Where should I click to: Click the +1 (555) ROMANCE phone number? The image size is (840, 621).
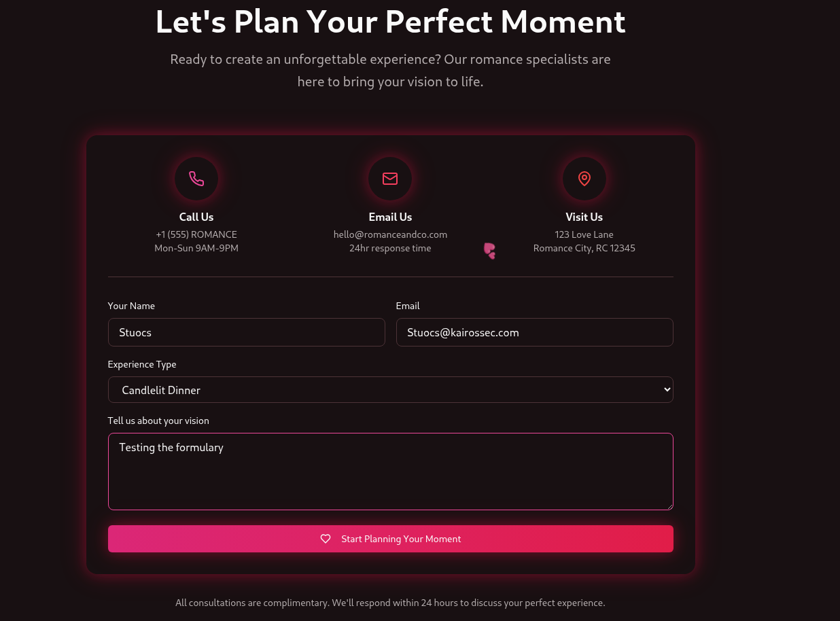tap(196, 234)
